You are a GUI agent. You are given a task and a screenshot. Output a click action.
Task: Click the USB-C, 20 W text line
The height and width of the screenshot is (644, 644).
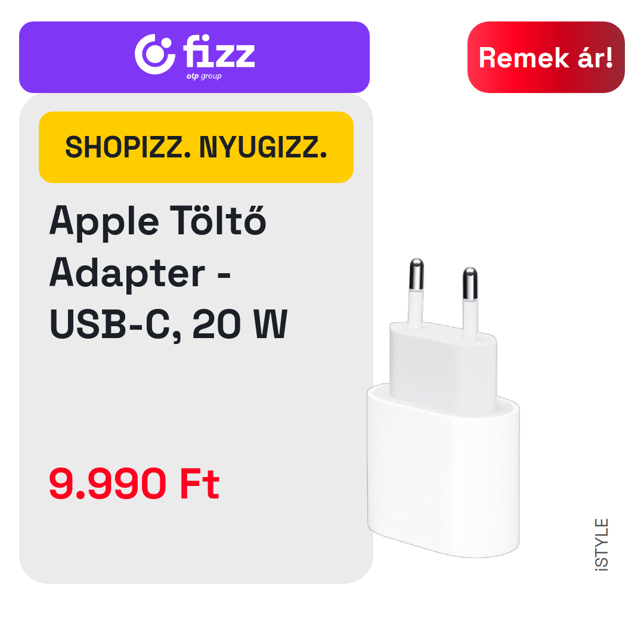tap(168, 324)
